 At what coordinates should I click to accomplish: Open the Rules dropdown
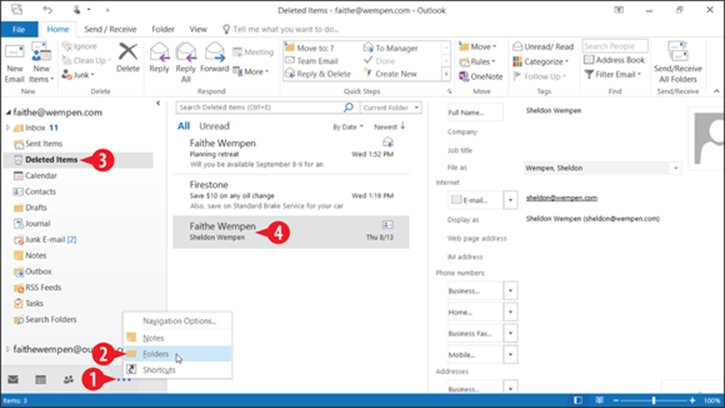[x=477, y=62]
